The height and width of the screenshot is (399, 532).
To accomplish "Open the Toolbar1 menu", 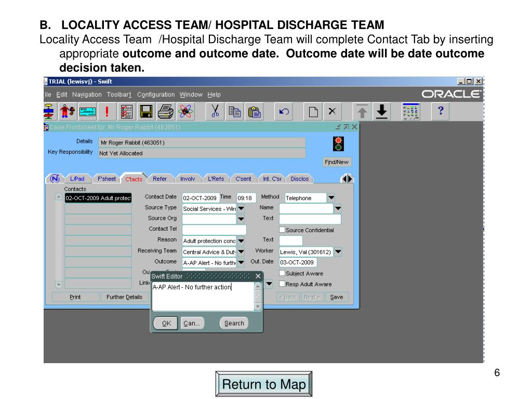I will (x=119, y=95).
